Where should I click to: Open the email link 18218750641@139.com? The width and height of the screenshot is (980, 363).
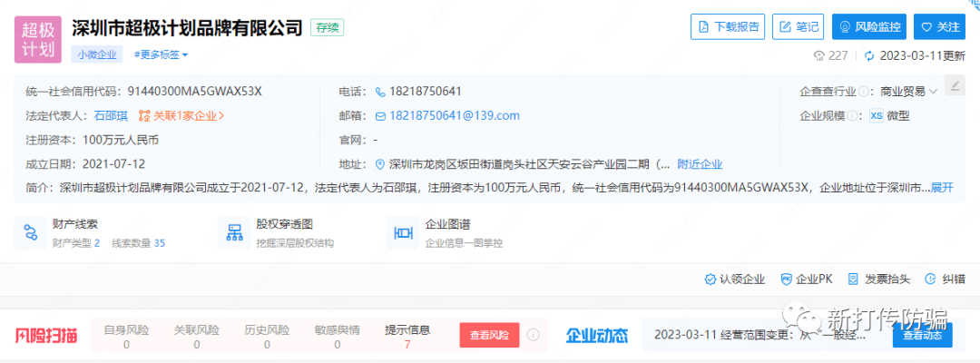(x=455, y=115)
